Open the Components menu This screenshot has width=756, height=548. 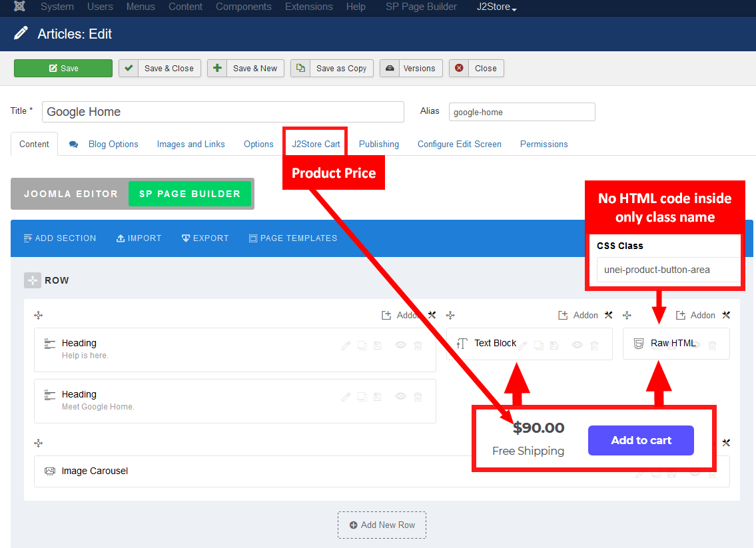pos(243,7)
